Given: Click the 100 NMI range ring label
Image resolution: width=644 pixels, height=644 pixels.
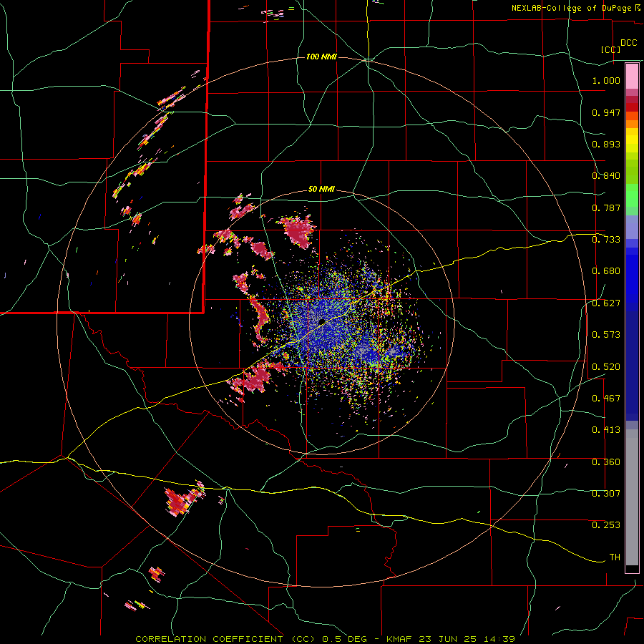Looking at the screenshot, I should pos(321,57).
